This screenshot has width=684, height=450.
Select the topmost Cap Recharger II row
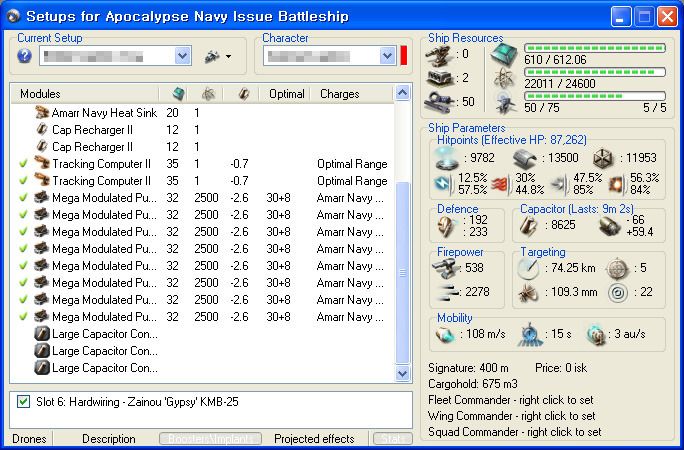(203, 130)
